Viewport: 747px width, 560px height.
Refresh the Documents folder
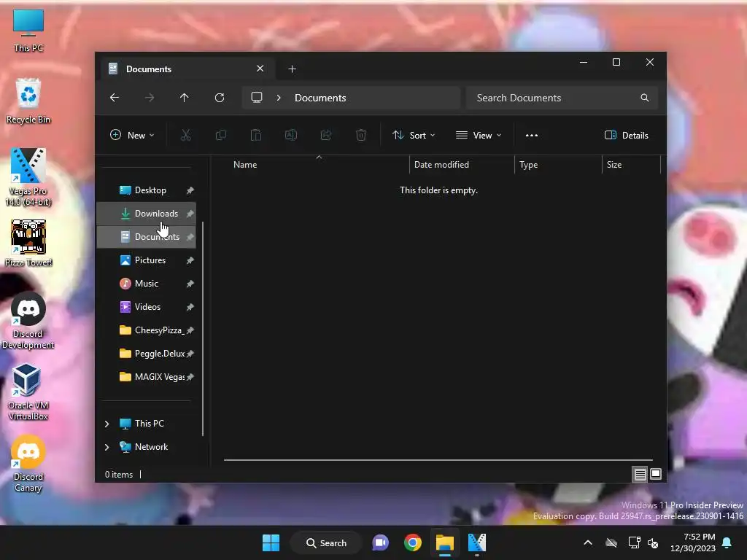click(220, 98)
